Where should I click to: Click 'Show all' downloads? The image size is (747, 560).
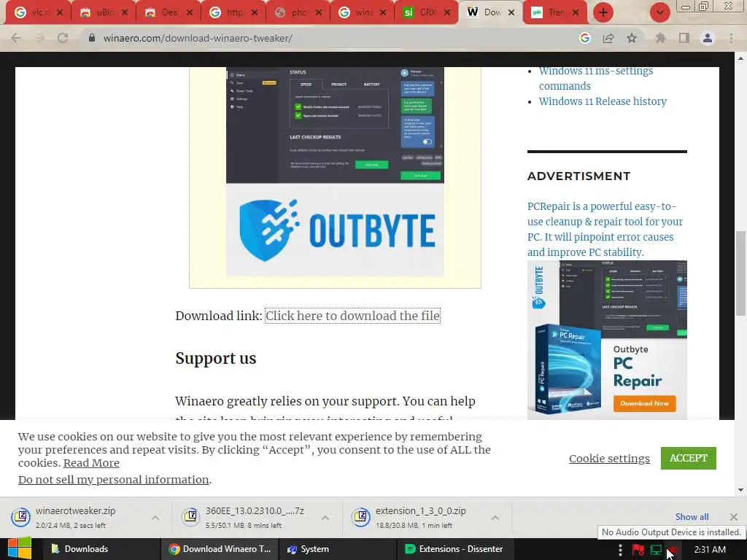[x=692, y=517]
